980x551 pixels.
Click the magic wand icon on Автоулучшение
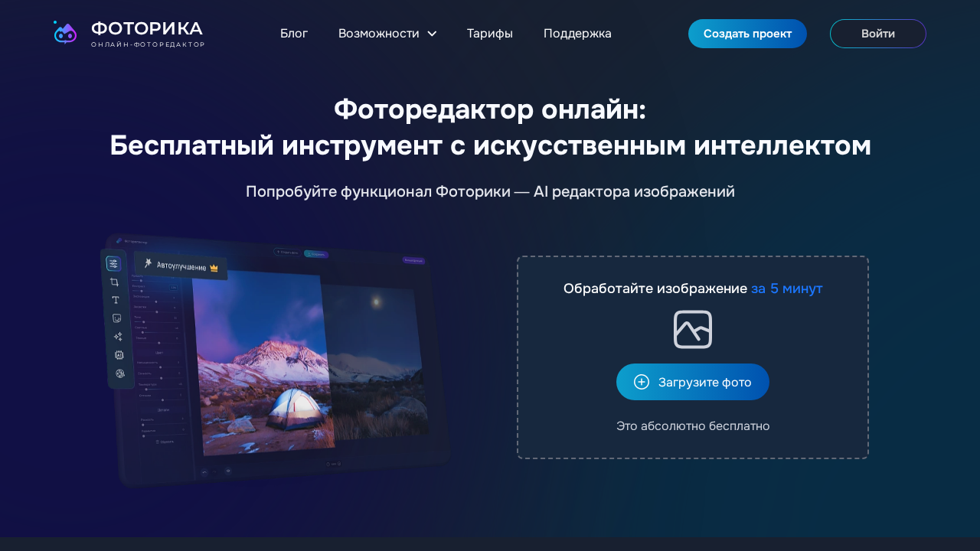coord(148,262)
